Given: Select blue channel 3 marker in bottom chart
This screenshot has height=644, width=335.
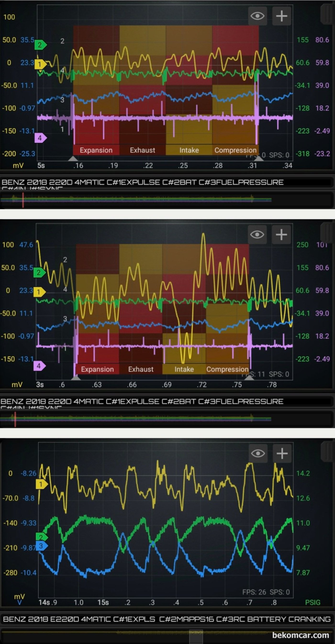Looking at the screenshot, I should tap(42, 546).
